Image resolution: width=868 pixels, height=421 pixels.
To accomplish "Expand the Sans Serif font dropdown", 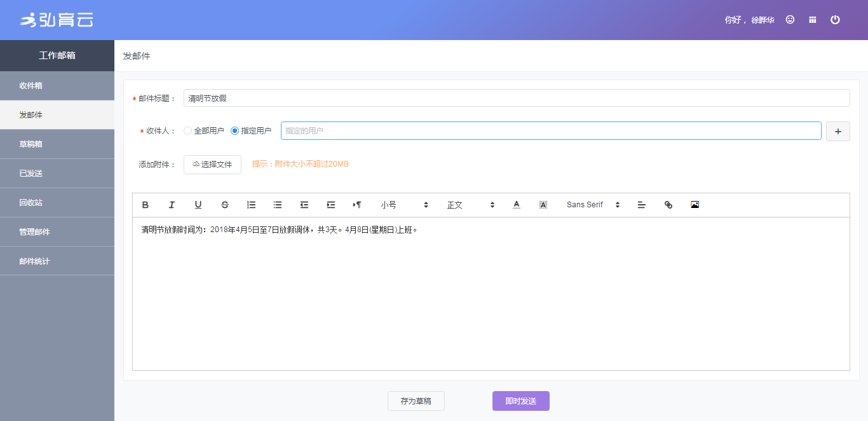I will (x=592, y=205).
